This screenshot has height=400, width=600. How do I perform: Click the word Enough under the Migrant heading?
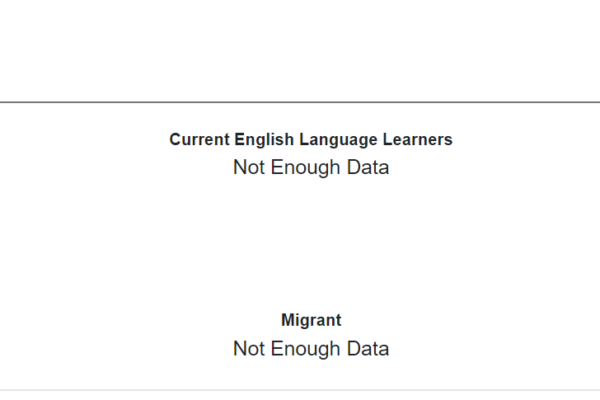[305, 349]
